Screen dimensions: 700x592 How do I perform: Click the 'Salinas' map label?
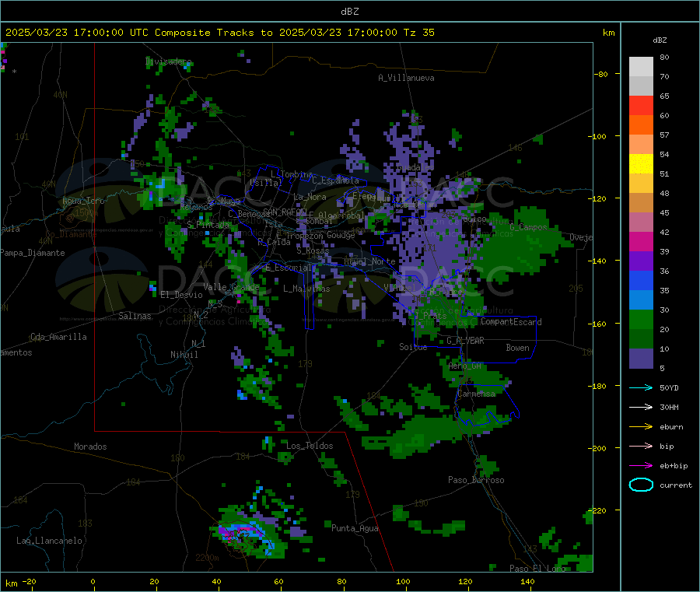pyautogui.click(x=135, y=316)
